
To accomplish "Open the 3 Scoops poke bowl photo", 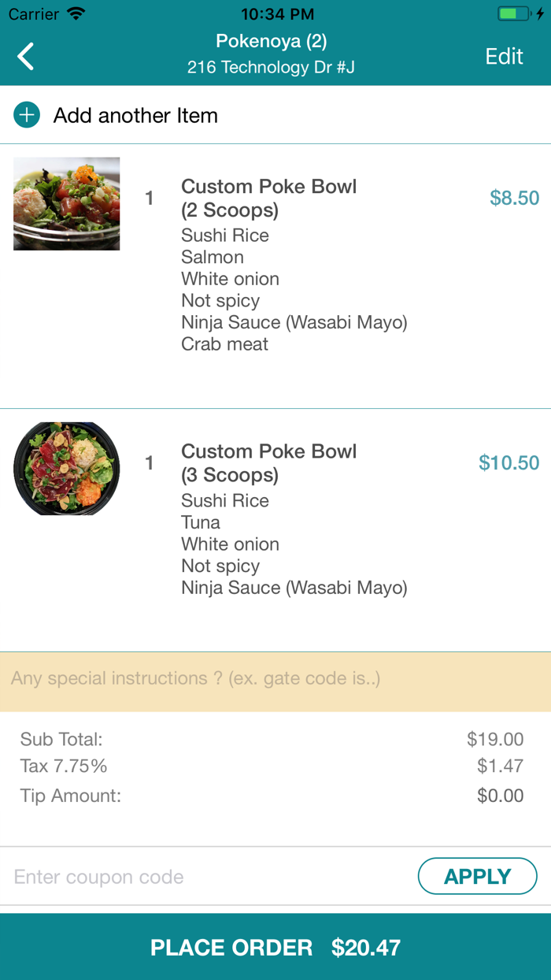I will tap(67, 469).
